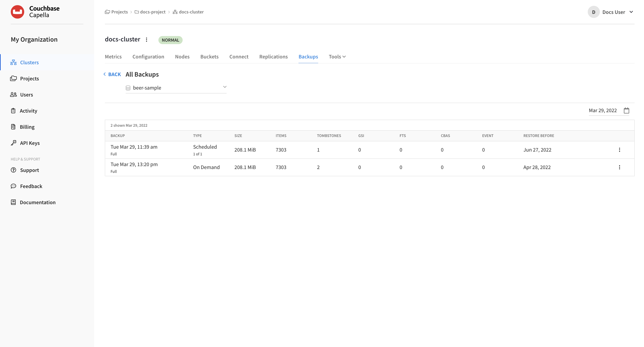The height and width of the screenshot is (347, 644).
Task: Switch to the Metrics tab
Action: [x=113, y=57]
